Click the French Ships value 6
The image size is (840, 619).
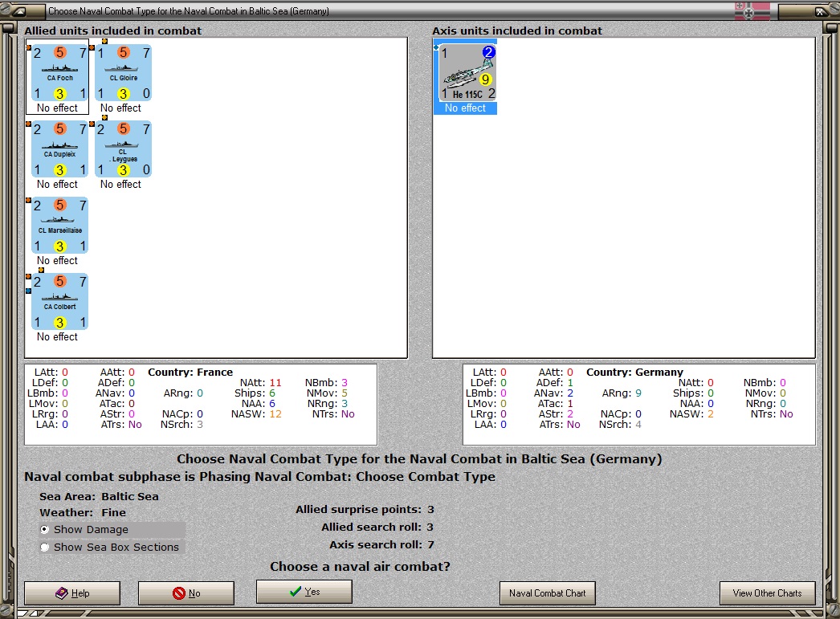click(272, 393)
